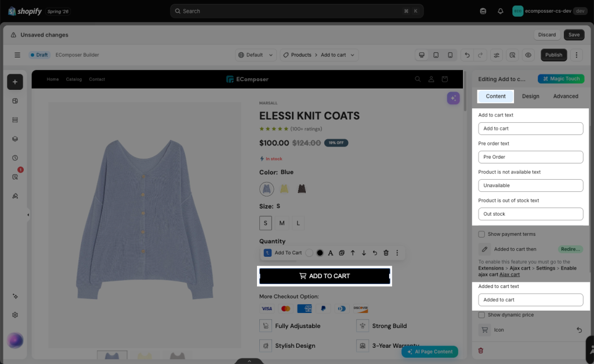Open text style A in floating toolbar
Viewport: 594px width, 364px height.
pyautogui.click(x=330, y=253)
